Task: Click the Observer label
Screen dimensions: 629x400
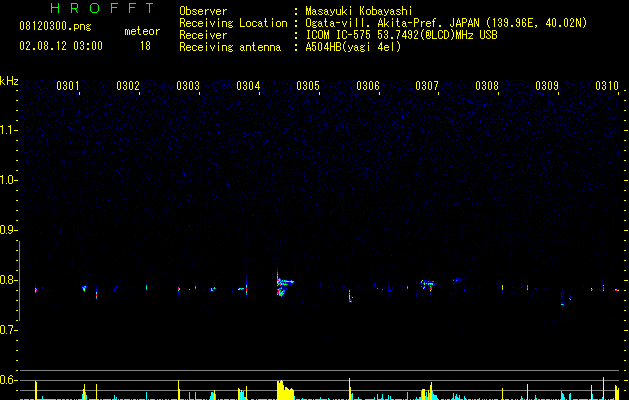Action: (x=203, y=11)
